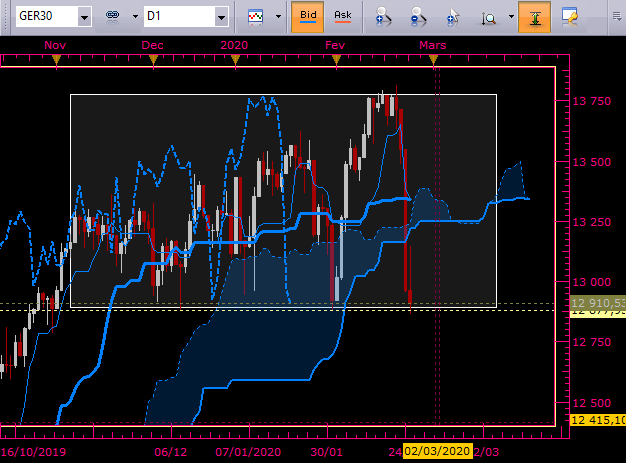Screen dimensions: 626x463
Task: Click the zoom out magnifier icon
Action: 418,16
